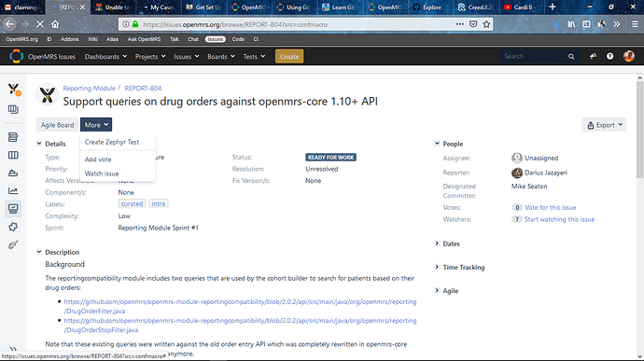The height and width of the screenshot is (361, 644).
Task: Open the user profile avatar
Action: point(629,56)
